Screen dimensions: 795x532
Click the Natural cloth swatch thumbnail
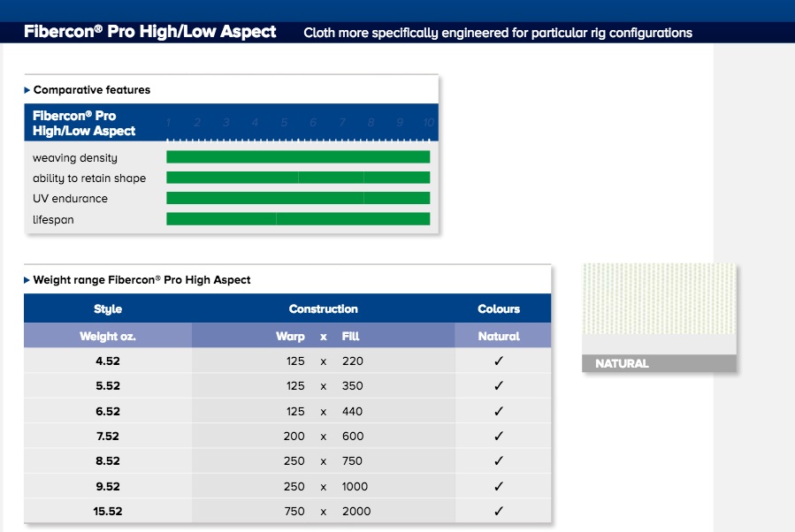click(x=659, y=299)
